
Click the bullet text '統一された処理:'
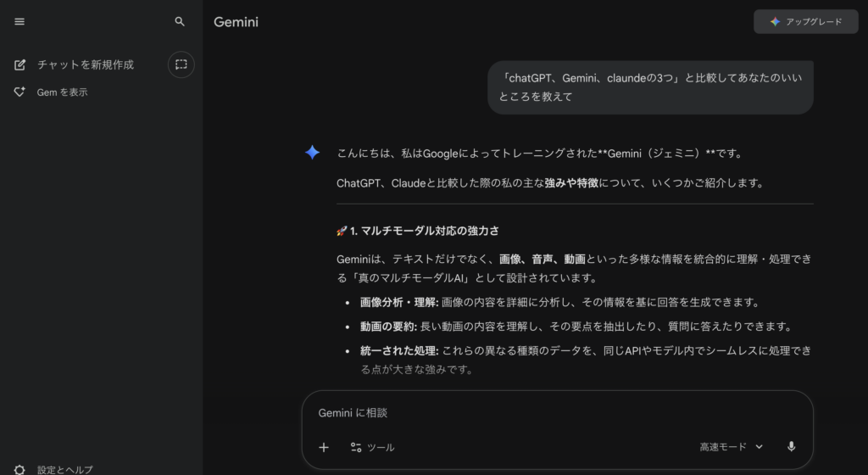click(399, 350)
